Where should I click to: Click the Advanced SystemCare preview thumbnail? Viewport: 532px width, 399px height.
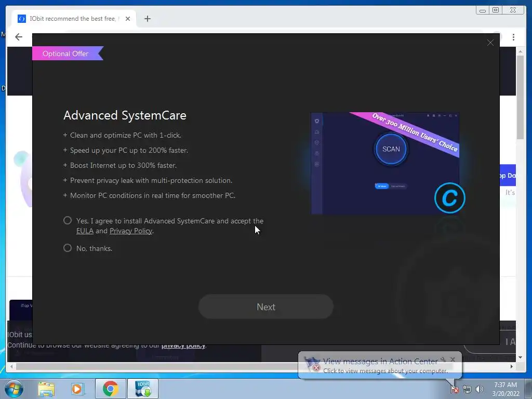coord(385,163)
